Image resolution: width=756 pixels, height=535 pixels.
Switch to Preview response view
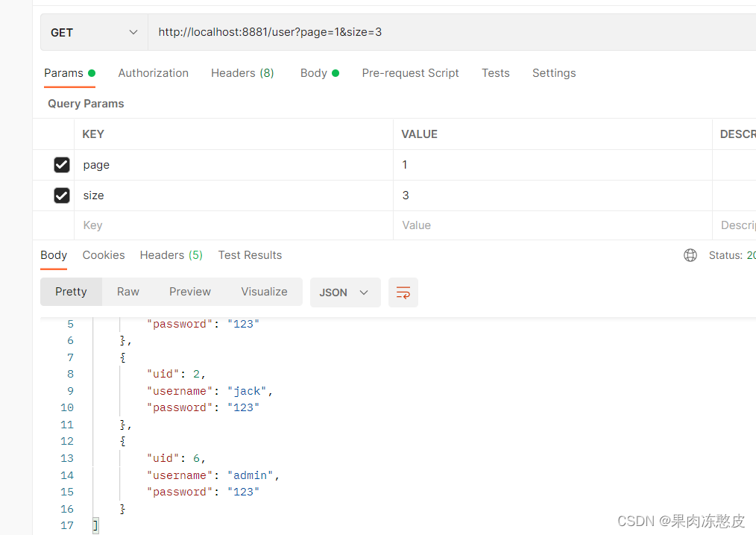click(190, 292)
